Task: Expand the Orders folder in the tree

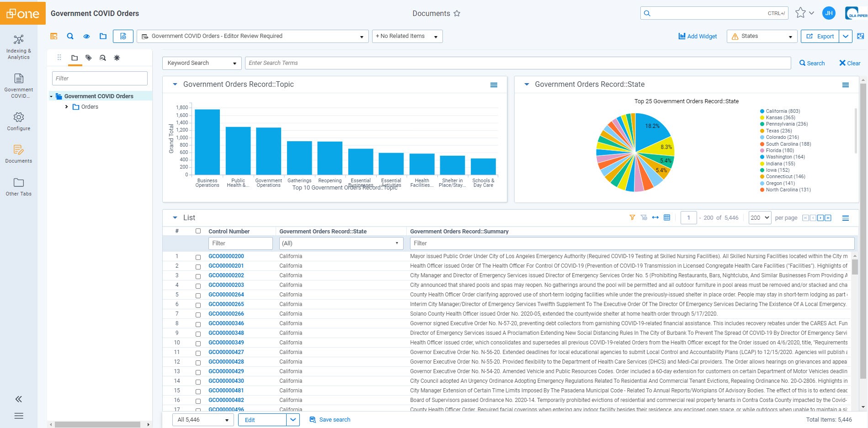Action: (66, 106)
